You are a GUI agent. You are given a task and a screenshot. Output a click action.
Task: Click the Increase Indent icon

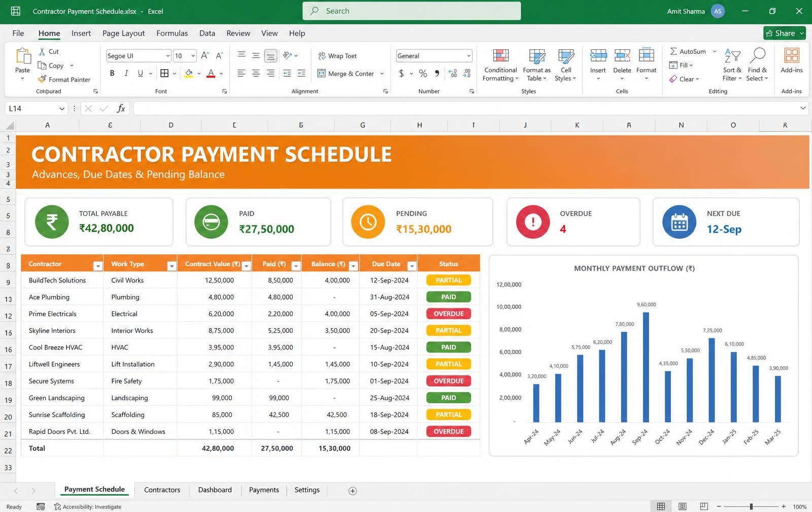(x=301, y=73)
